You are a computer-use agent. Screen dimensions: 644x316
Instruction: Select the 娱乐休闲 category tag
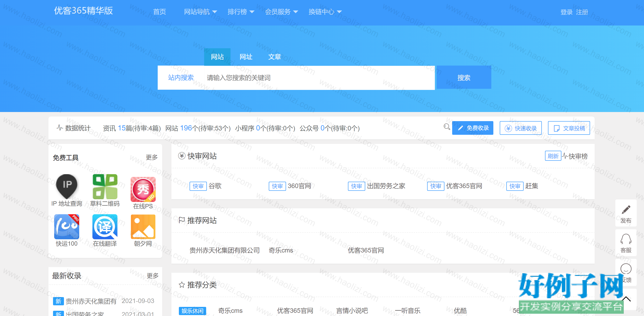[x=193, y=311]
